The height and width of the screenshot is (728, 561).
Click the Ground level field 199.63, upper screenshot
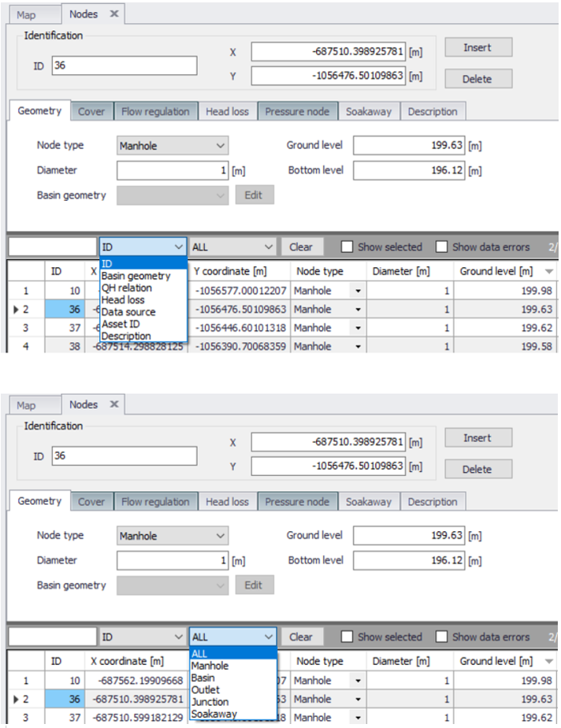[x=409, y=145]
